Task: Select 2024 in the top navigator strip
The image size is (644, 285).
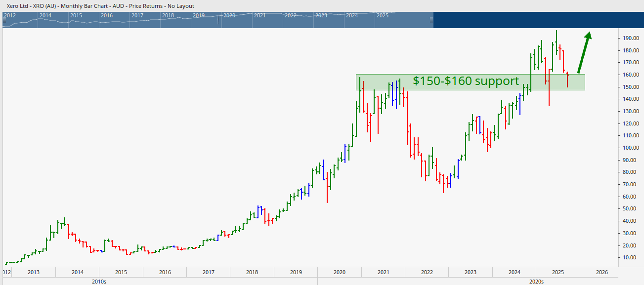Action: [x=352, y=15]
